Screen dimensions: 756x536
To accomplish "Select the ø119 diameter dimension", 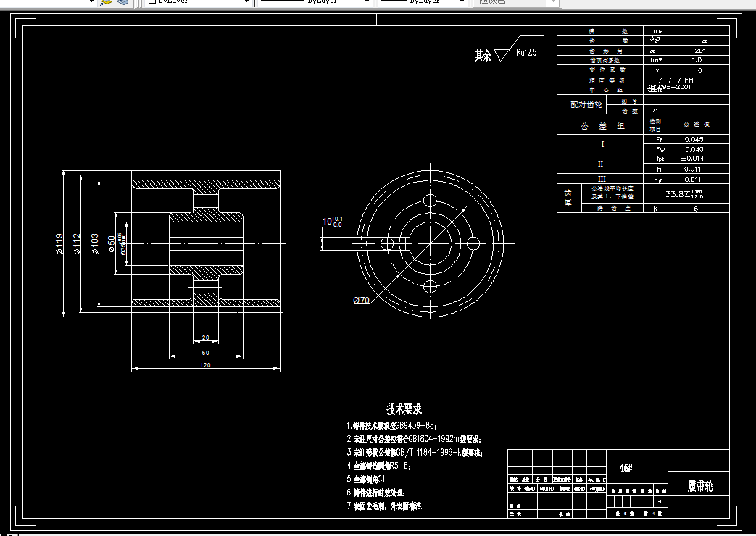I will click(59, 243).
